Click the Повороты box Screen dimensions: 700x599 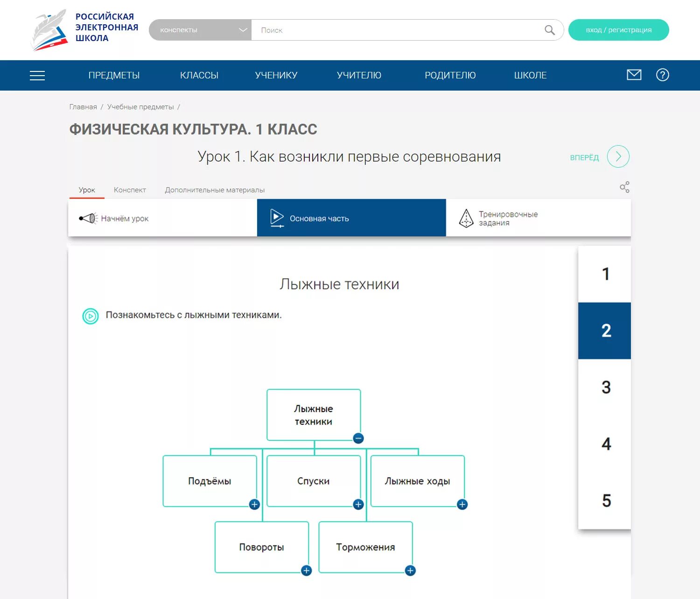(262, 547)
